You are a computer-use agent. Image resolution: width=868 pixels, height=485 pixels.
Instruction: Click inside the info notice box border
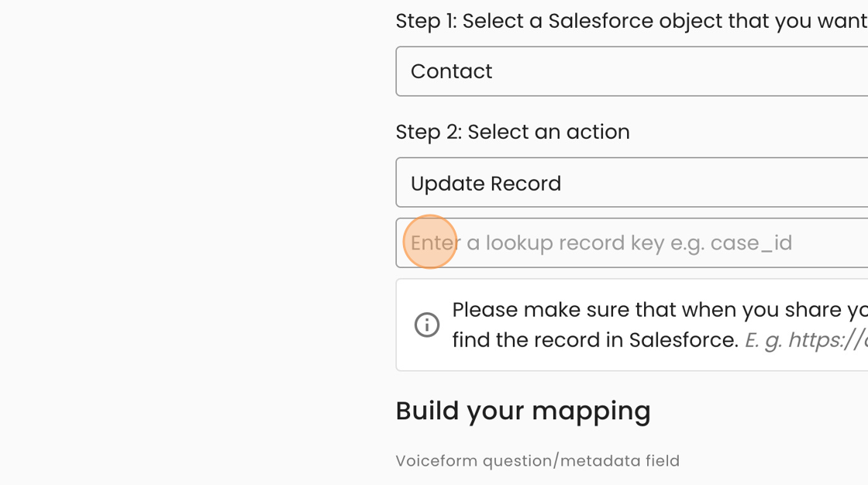tap(632, 325)
